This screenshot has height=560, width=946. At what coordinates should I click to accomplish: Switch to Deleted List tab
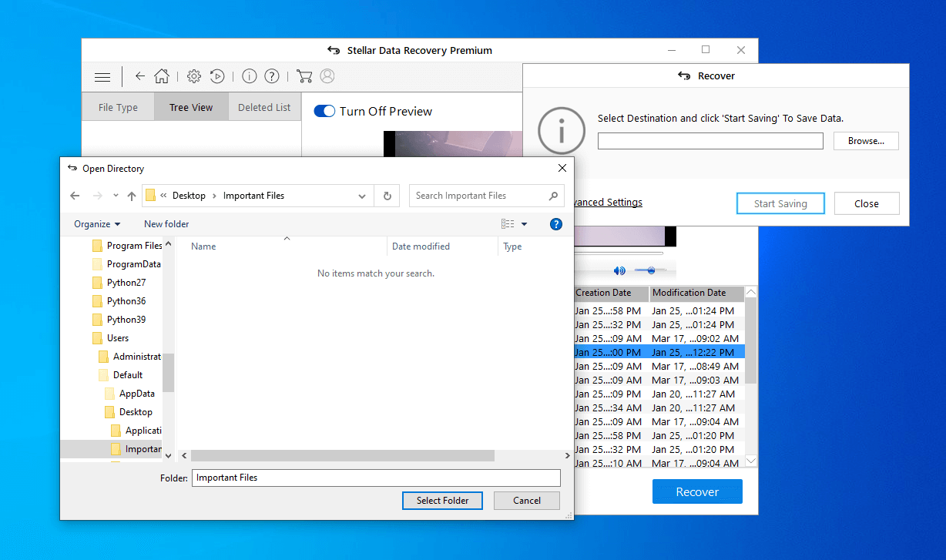264,108
